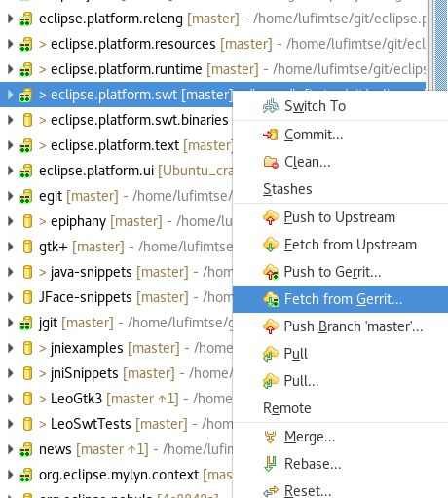
Task: Click repository icon of eclipse.platform.swt.binaries
Action: [x=27, y=120]
